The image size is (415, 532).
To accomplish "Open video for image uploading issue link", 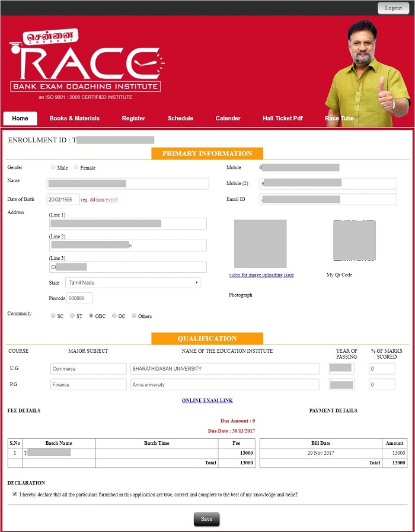I will pos(261,275).
